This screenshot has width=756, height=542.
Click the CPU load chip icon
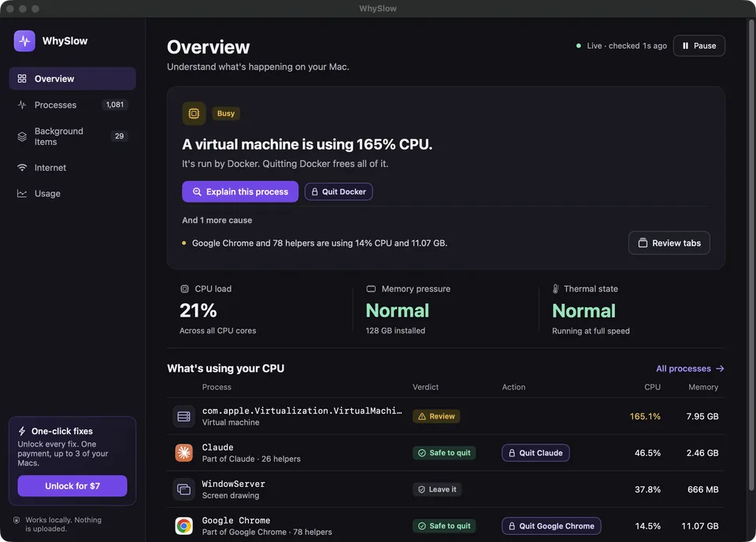(x=184, y=289)
